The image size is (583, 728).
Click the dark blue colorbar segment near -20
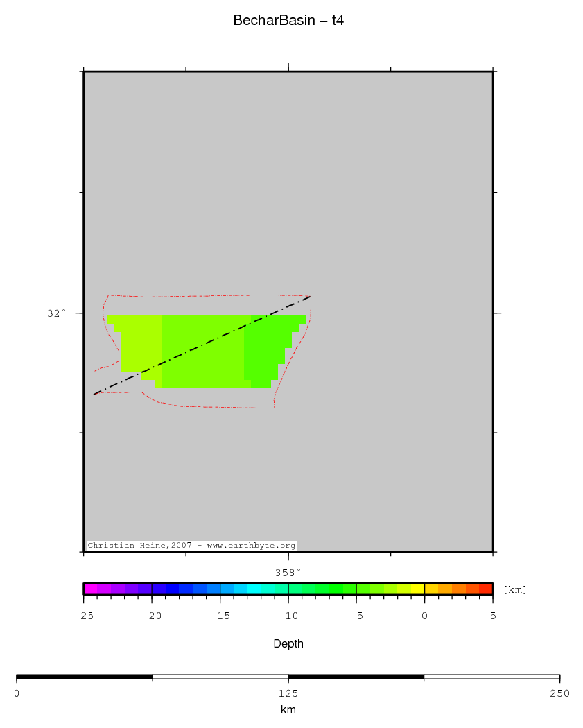(x=158, y=589)
